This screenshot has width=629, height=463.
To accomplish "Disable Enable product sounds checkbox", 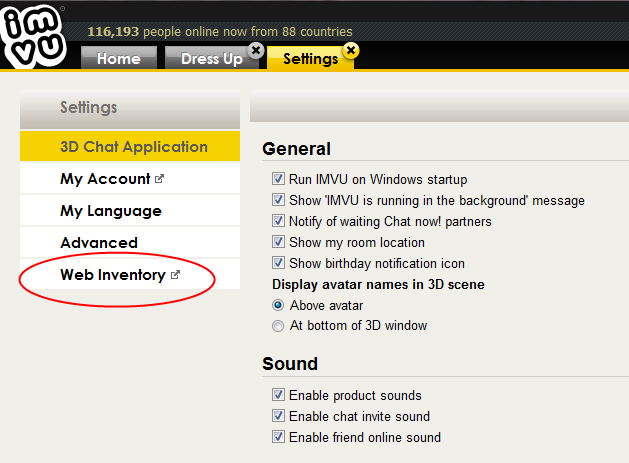I will [x=278, y=394].
